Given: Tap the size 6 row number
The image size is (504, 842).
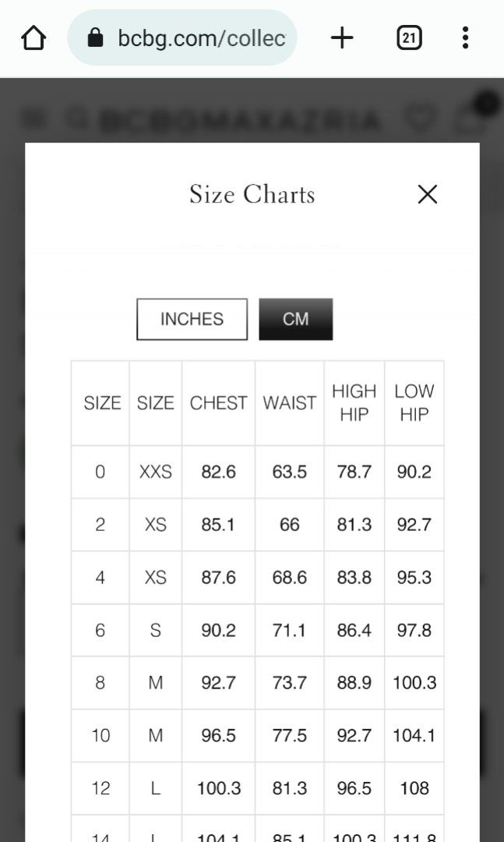Looking at the screenshot, I should click(x=100, y=630).
